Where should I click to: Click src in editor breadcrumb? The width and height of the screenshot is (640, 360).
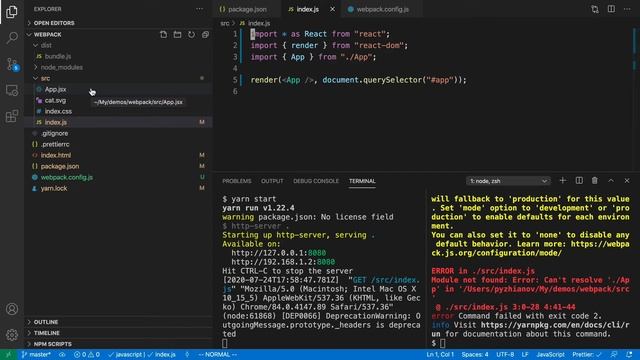coord(225,23)
